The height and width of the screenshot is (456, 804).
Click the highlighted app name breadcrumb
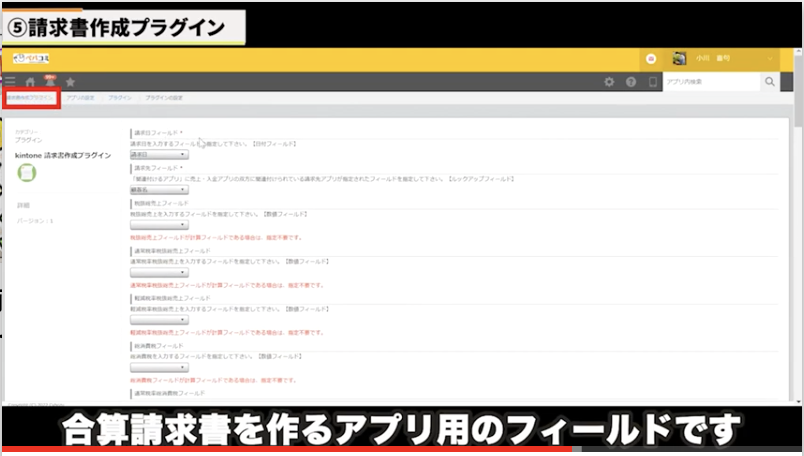(30, 98)
